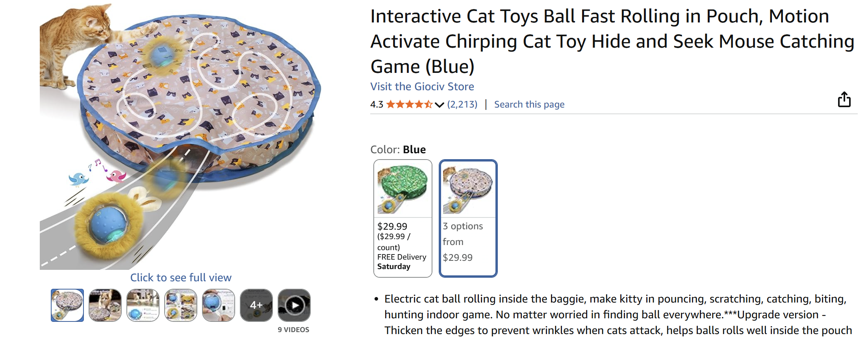Click the 4.3 rating number

377,104
